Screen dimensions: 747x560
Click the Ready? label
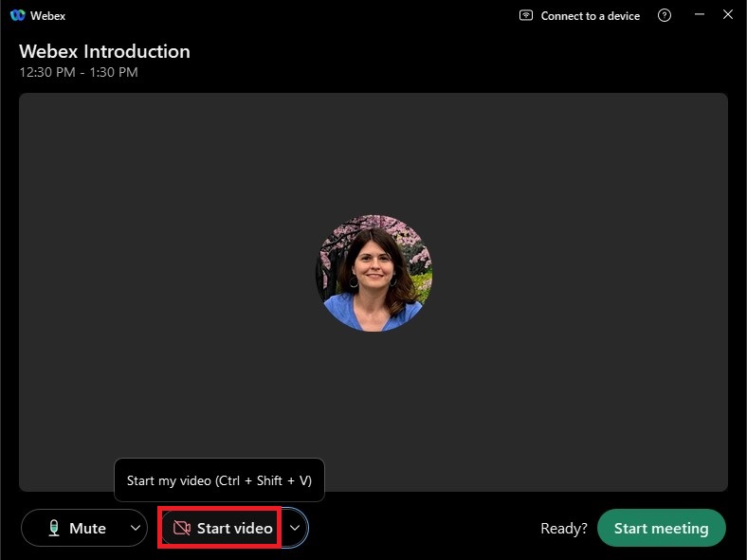point(564,529)
